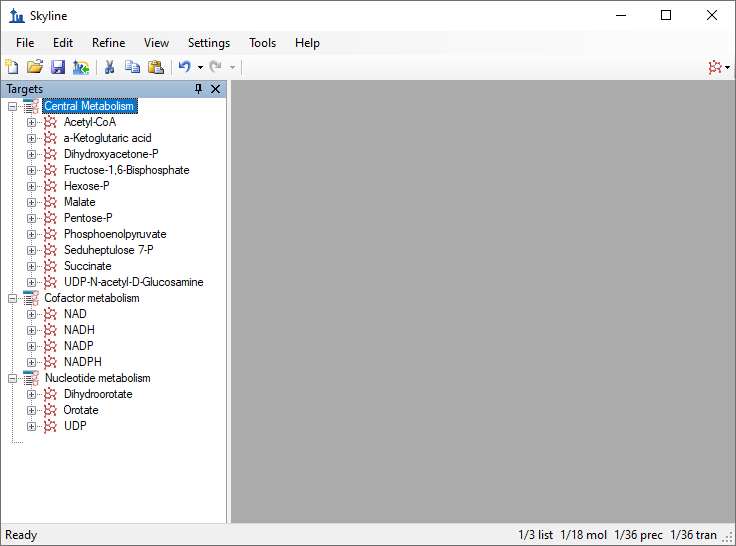Click the NAD molecule icon

[50, 314]
